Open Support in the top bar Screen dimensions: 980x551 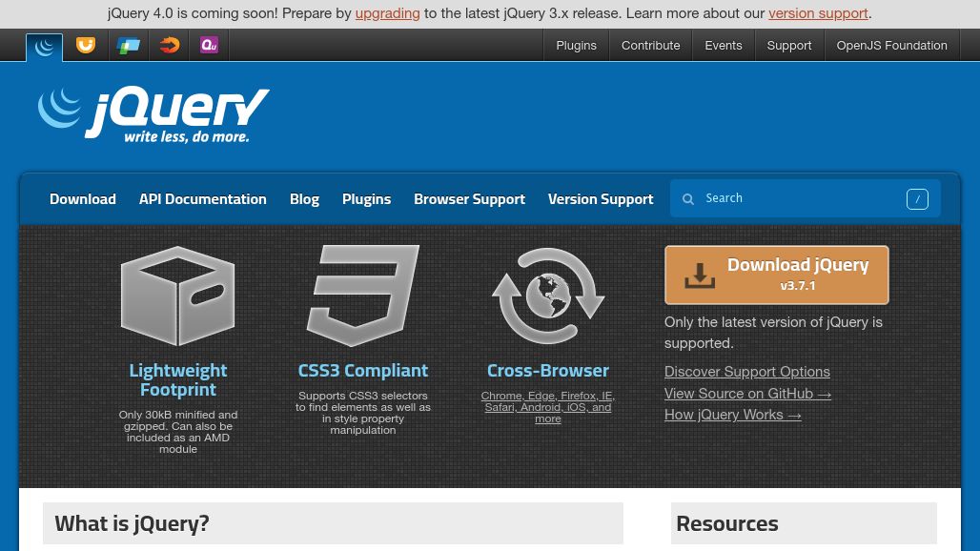789,46
